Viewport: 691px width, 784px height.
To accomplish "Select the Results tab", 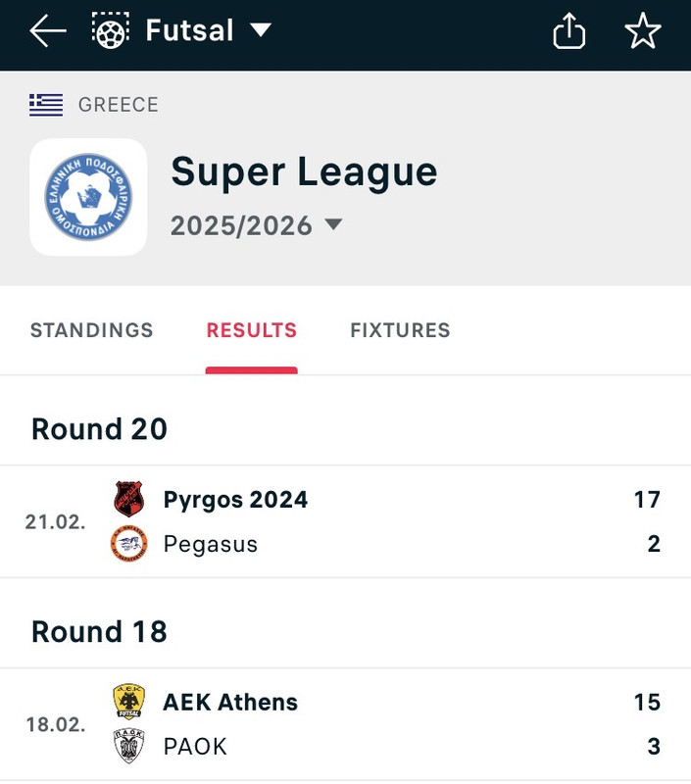I will (x=252, y=330).
